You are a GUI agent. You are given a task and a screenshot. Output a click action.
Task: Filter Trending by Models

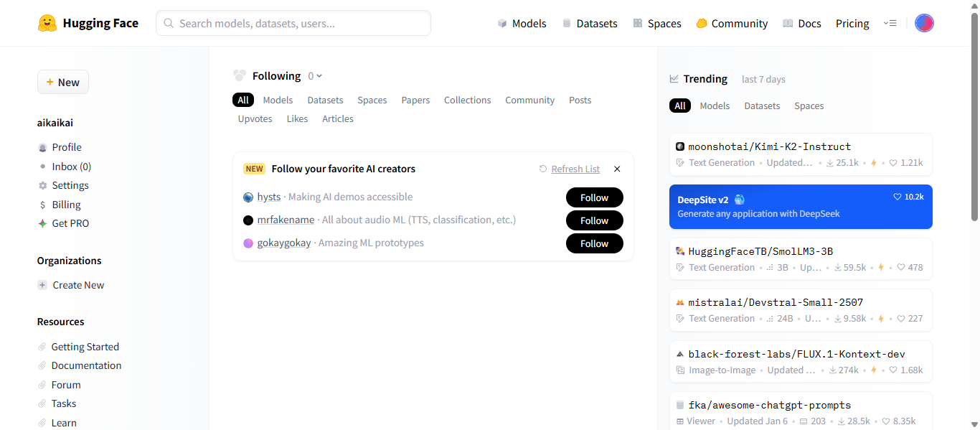pyautogui.click(x=715, y=106)
